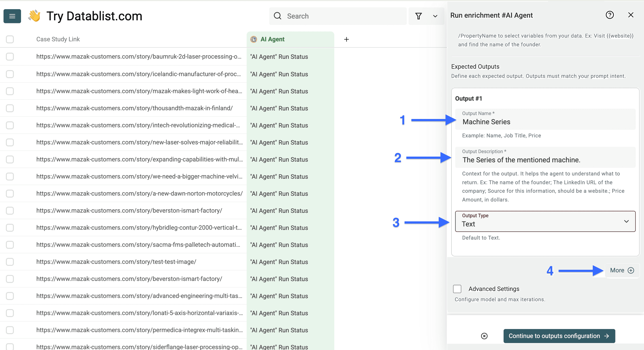Close the Run enrichment panel
Screen dimensions: 644x350
tap(631, 15)
